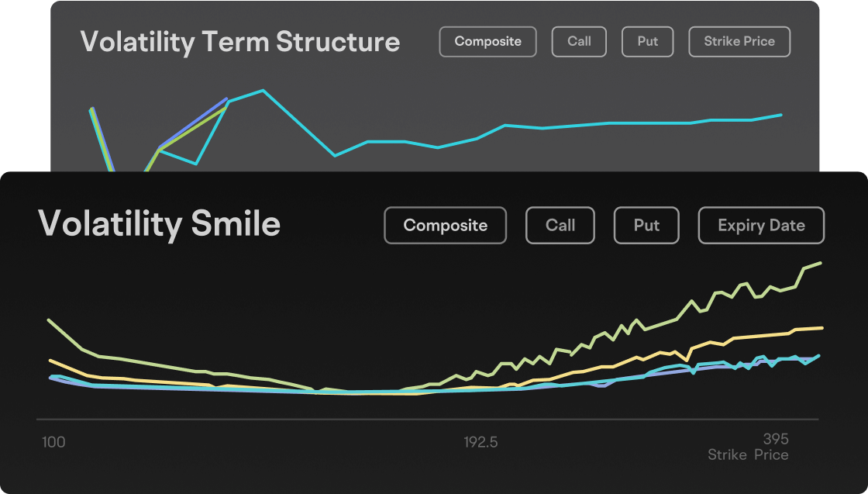The image size is (868, 494).
Task: Select Composite view in Volatility Term Structure
Action: coord(487,41)
